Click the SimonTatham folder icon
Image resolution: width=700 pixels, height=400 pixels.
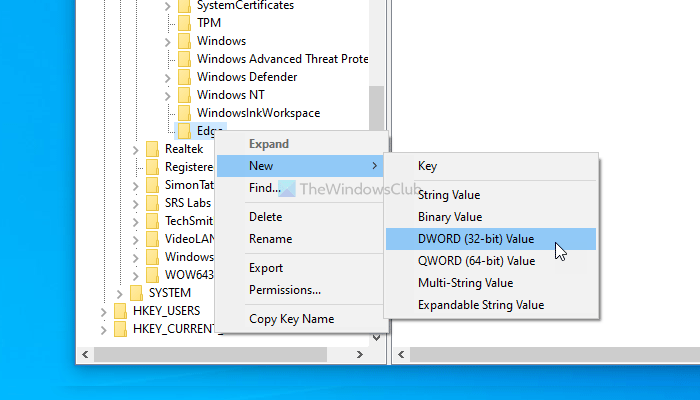click(x=152, y=185)
